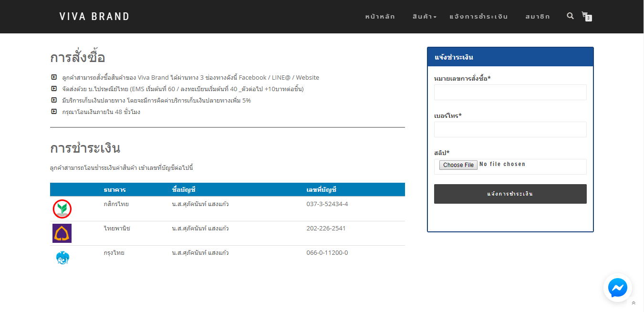Click the bank name กรุงไทย
The height and width of the screenshot is (312, 644).
point(114,253)
